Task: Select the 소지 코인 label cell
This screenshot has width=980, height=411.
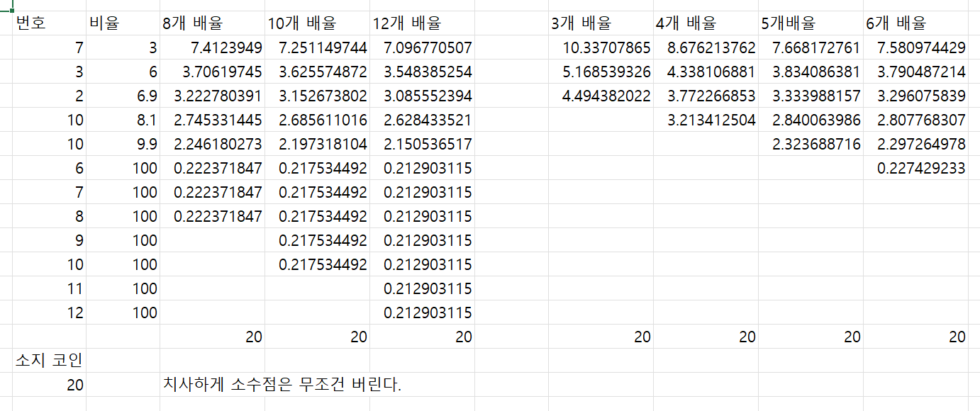Action: [50, 361]
